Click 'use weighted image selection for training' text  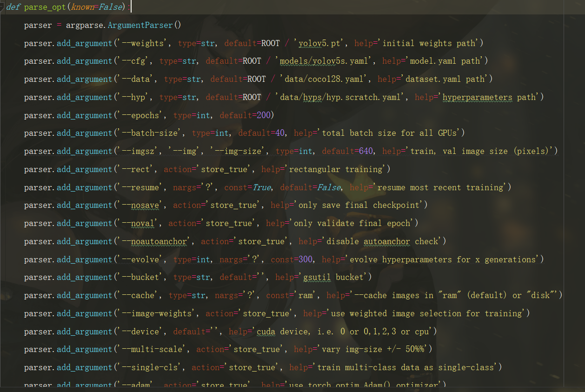[426, 313]
